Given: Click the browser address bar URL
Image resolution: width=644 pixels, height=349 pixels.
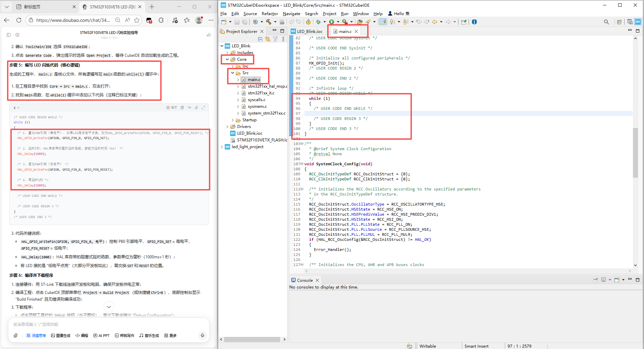Looking at the screenshot, I should click(73, 20).
